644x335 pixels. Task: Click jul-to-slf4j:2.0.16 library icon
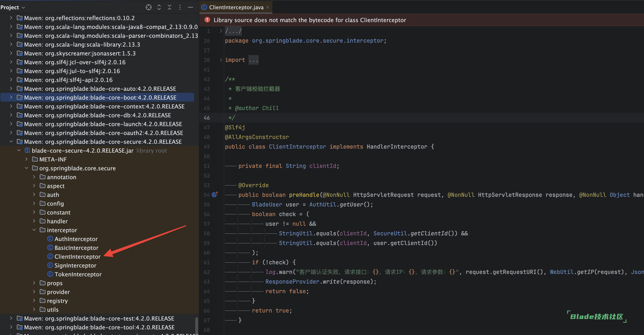coord(20,71)
